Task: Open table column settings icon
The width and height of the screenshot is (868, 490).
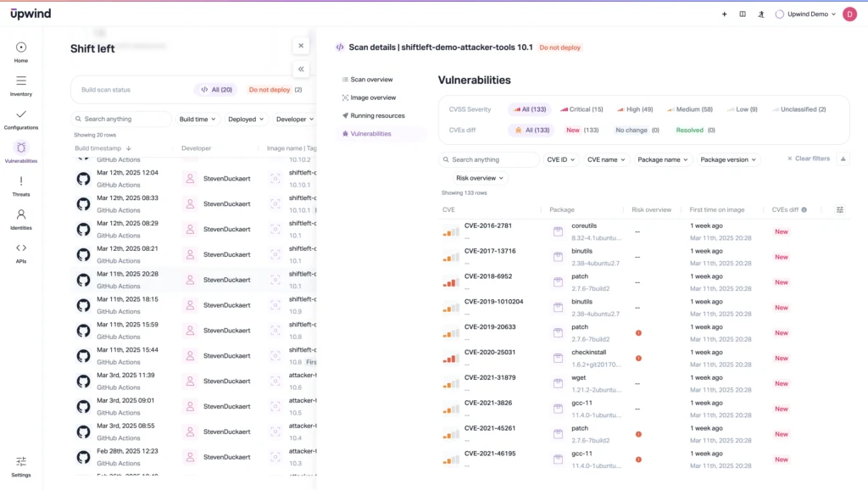Action: click(840, 210)
